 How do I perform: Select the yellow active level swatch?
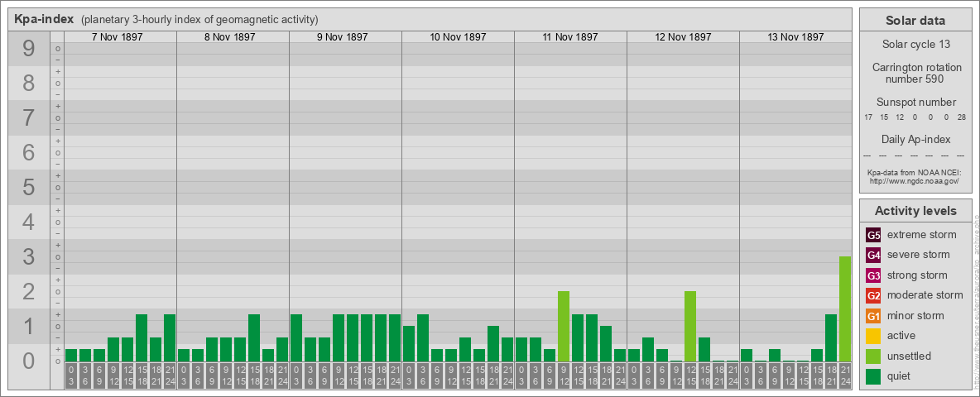coord(874,336)
